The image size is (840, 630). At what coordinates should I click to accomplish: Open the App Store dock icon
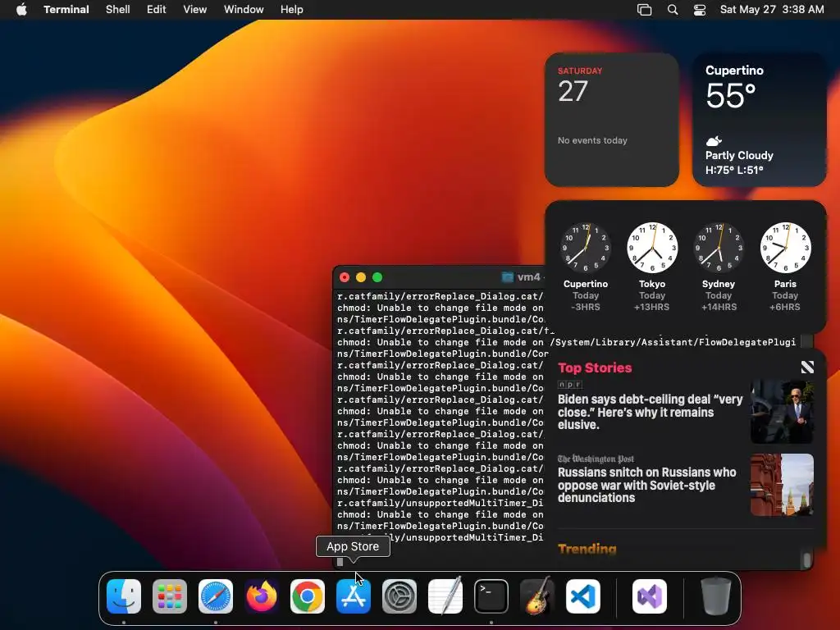pos(354,596)
